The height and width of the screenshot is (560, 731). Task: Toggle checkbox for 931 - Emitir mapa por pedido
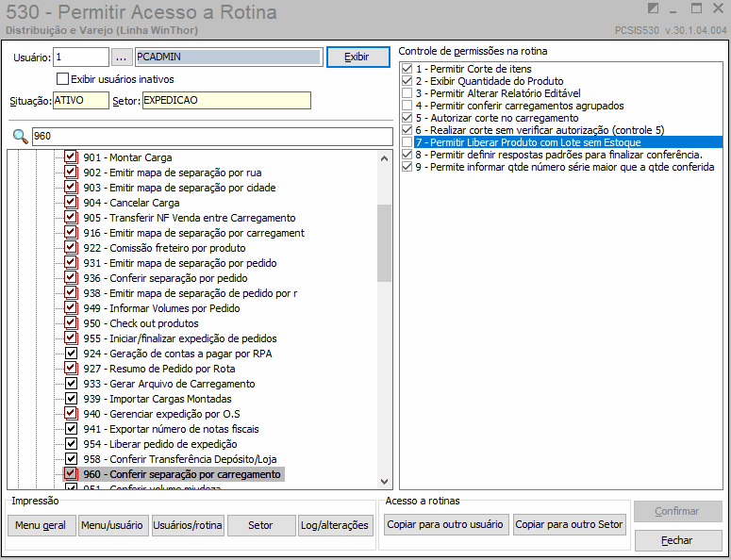coord(71,263)
